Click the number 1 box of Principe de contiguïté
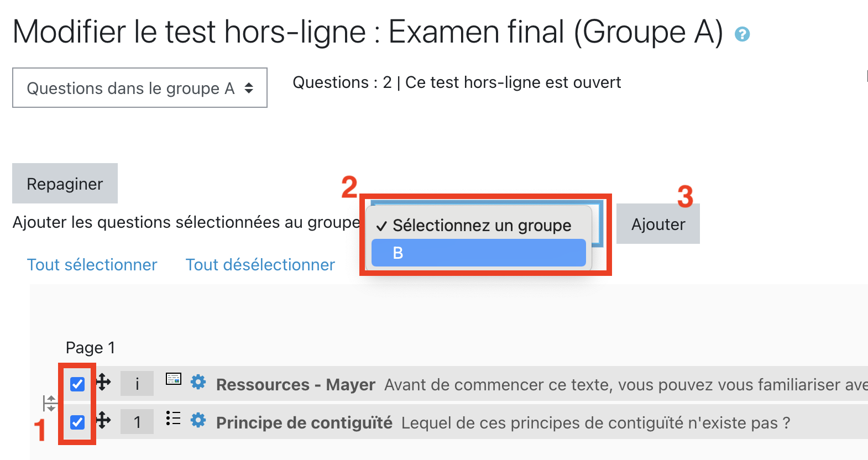This screenshot has height=460, width=868. (137, 423)
